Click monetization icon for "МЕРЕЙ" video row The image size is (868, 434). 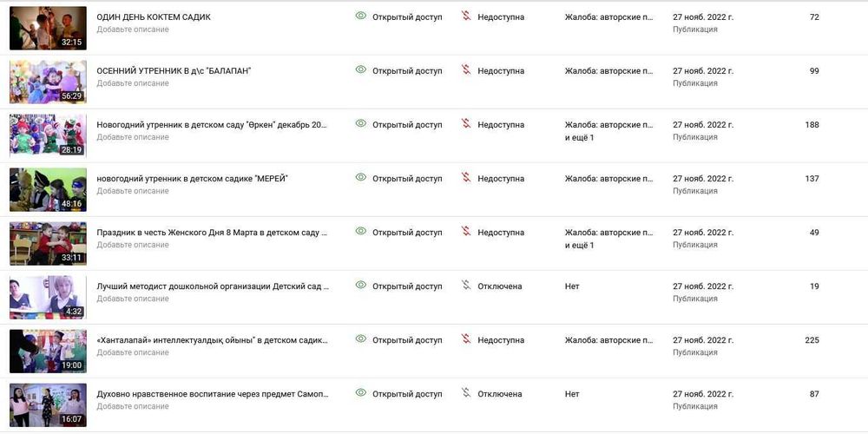[466, 178]
